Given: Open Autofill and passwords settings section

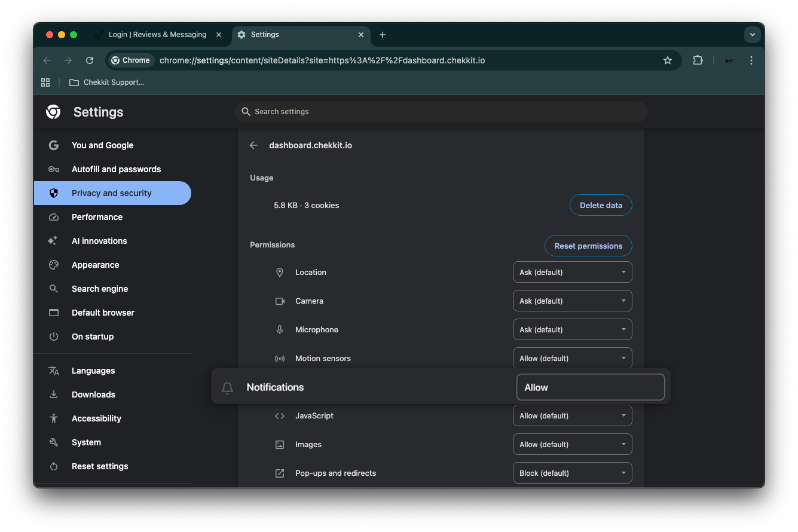Looking at the screenshot, I should pos(116,169).
